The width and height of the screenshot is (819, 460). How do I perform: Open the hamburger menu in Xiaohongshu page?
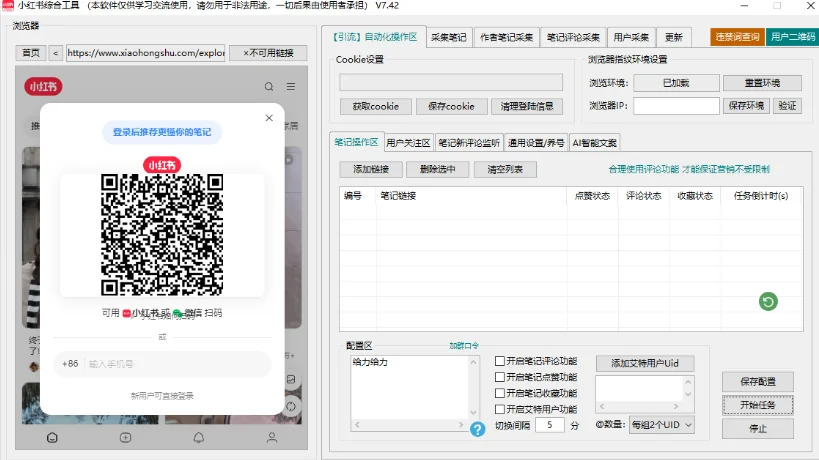click(x=291, y=87)
